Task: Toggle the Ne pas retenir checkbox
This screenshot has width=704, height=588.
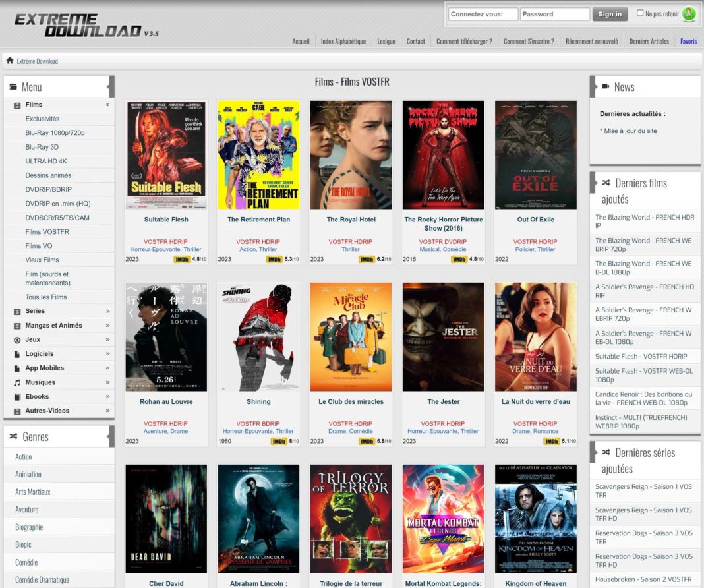Action: [x=640, y=13]
